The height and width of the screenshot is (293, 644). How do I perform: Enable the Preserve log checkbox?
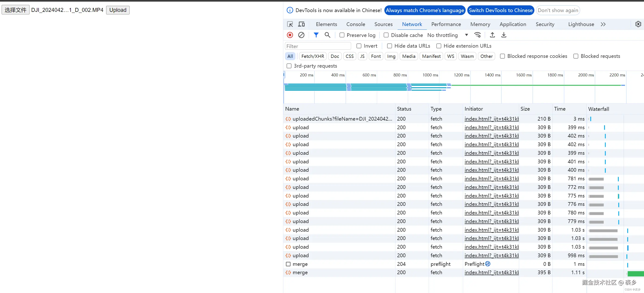(342, 35)
